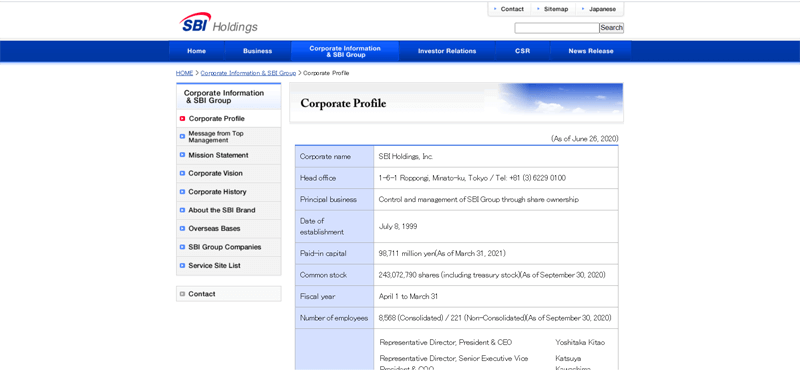
Task: Click the Search button
Action: 611,28
